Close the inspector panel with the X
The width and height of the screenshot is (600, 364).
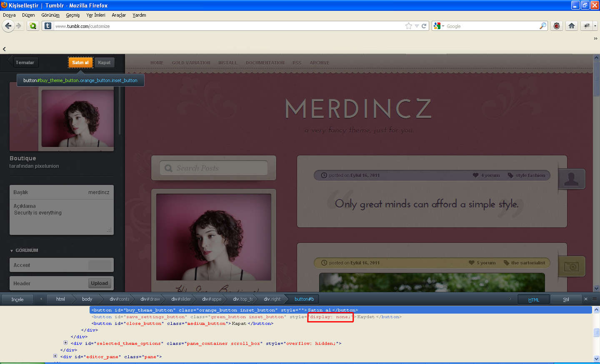click(x=585, y=299)
